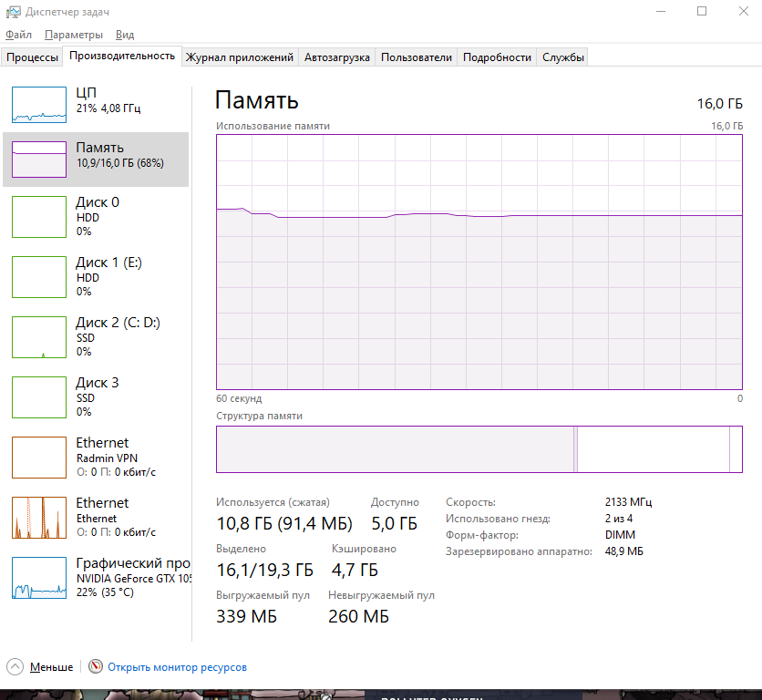
Task: Select Диск 3 SSD sidebar item
Action: (x=96, y=396)
